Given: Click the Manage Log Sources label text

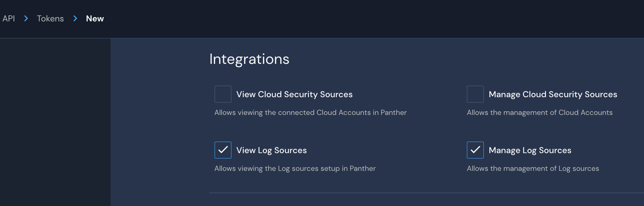Looking at the screenshot, I should coord(530,150).
